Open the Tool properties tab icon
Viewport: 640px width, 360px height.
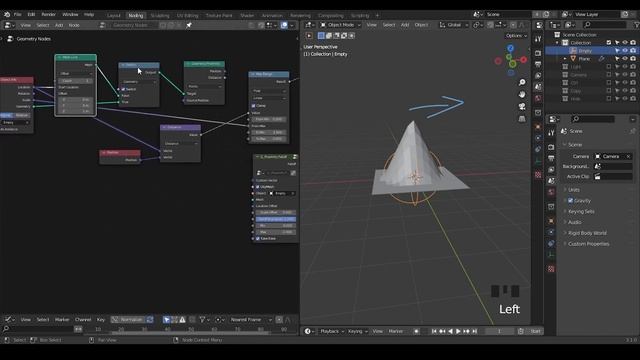click(551, 133)
